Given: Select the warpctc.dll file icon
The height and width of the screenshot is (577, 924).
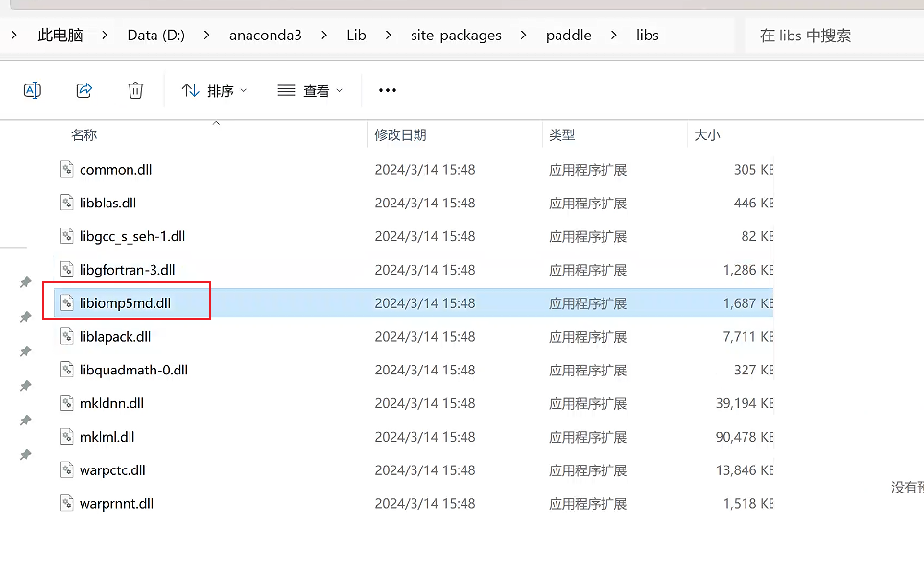Looking at the screenshot, I should 67,469.
